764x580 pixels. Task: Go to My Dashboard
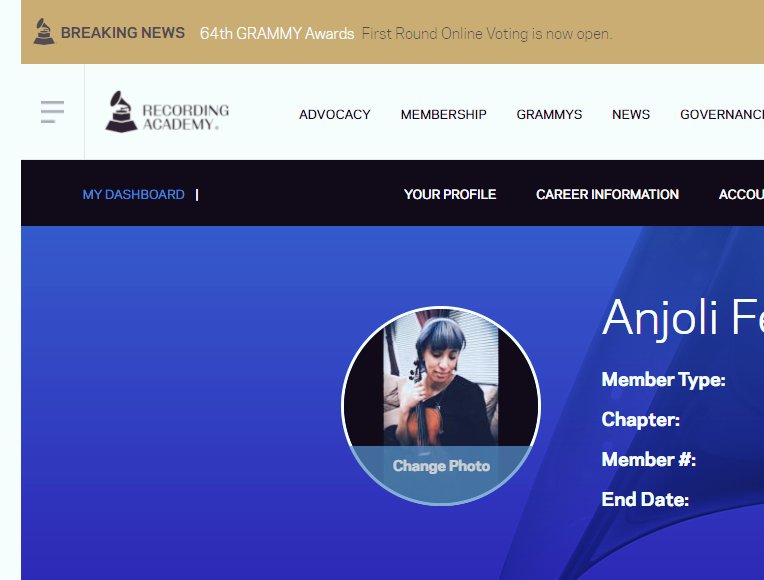click(x=134, y=194)
